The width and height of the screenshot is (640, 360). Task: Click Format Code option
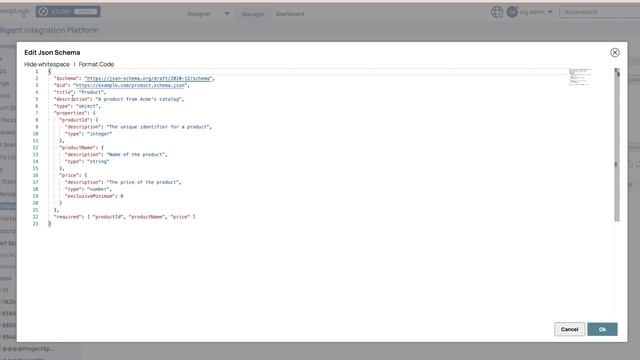click(x=96, y=64)
